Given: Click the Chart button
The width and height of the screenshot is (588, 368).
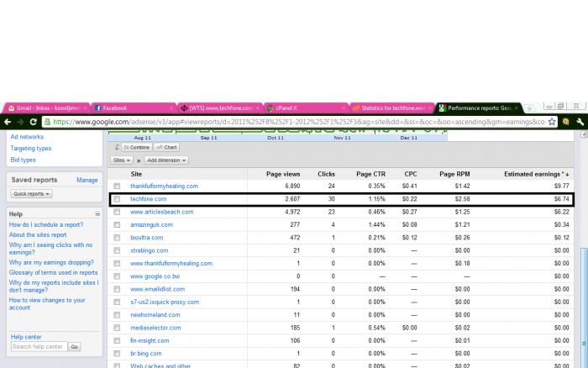Looking at the screenshot, I should [166, 147].
